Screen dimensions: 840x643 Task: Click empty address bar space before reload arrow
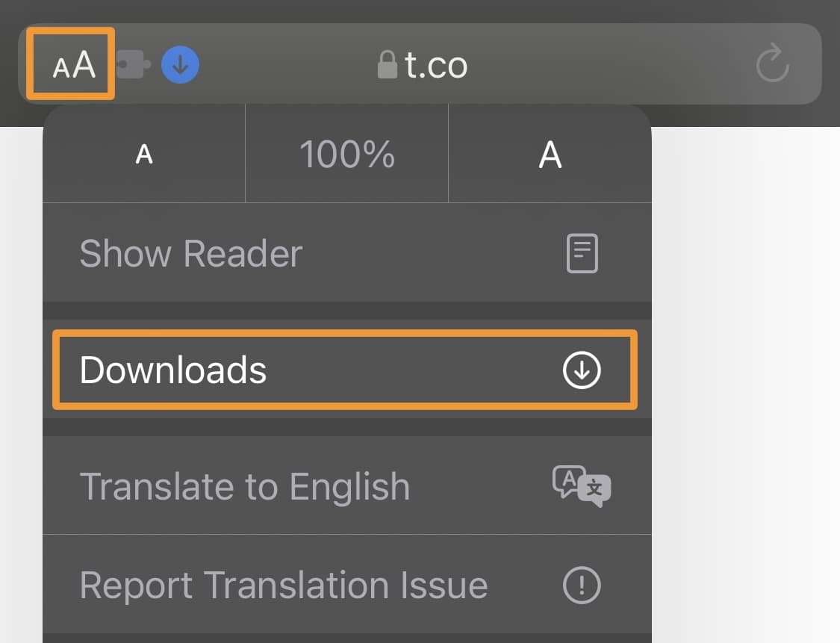tap(635, 65)
